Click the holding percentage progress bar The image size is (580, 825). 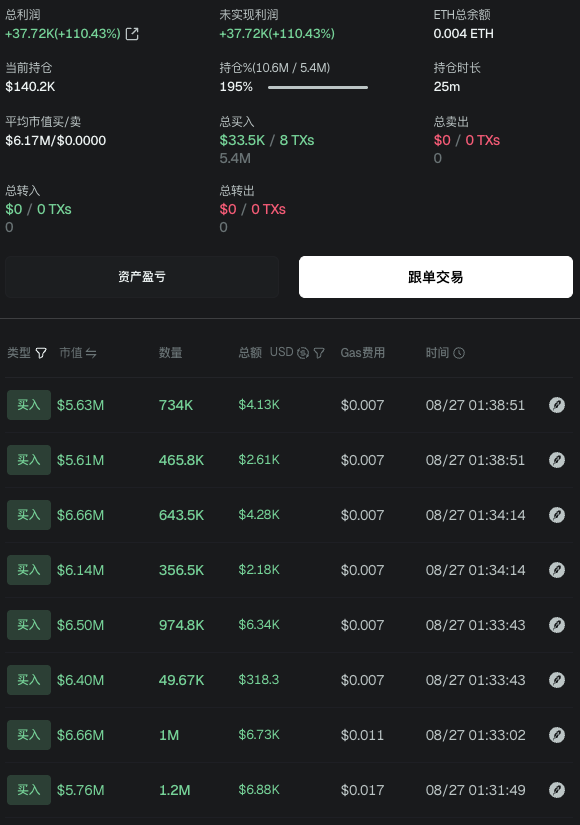click(318, 87)
